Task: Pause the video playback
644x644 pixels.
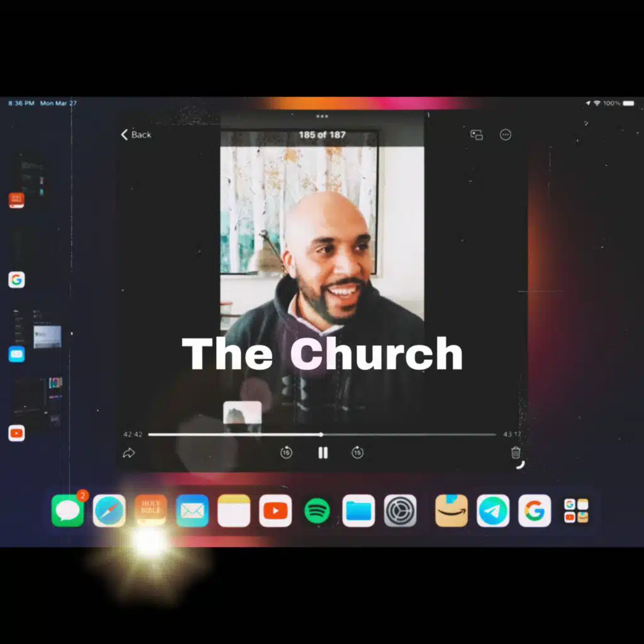Action: [323, 453]
